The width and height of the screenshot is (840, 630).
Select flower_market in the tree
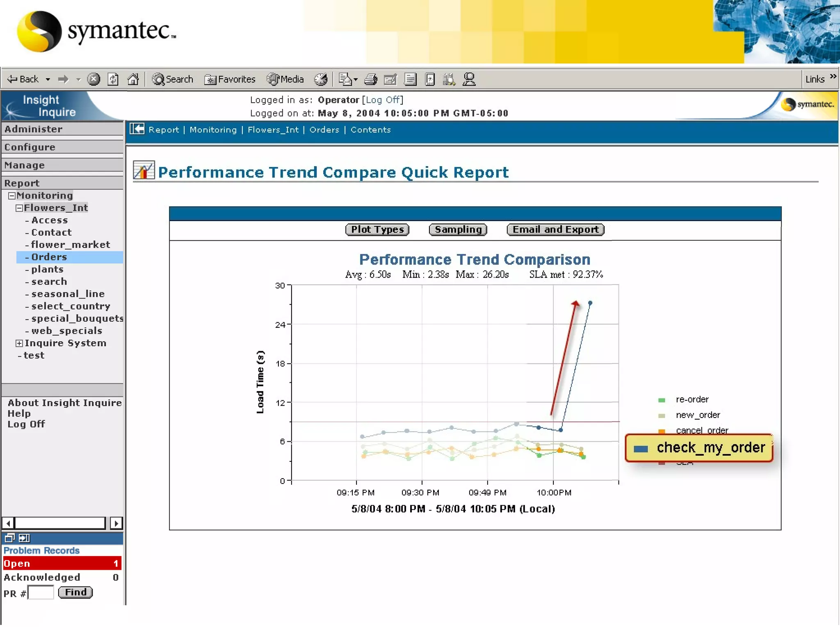point(71,245)
